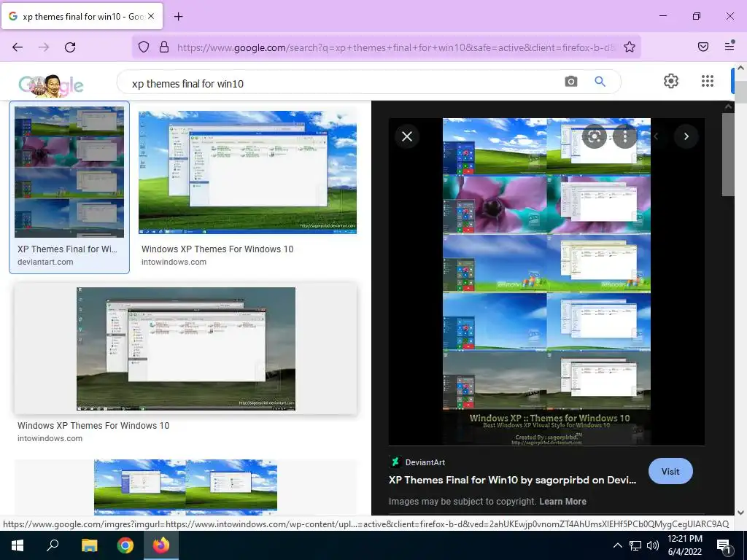Switch to Chrome on the taskbar
Image resolution: width=747 pixels, height=560 pixels.
pos(125,545)
